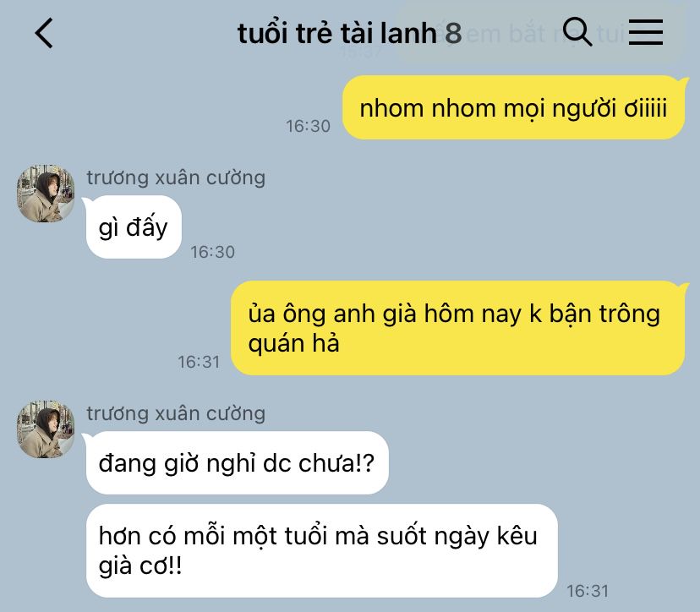This screenshot has height=612, width=700.
Task: Tap the last 16:31 timestamp at the bottom
Action: (588, 591)
